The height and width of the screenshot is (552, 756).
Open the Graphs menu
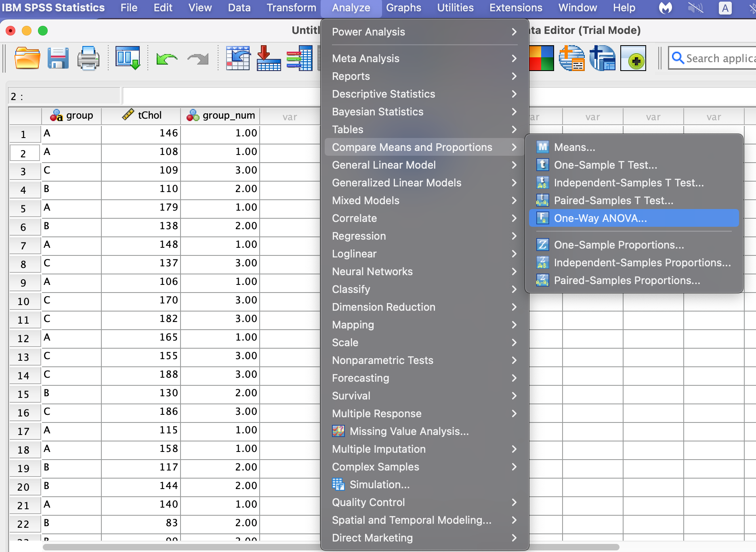pos(403,8)
